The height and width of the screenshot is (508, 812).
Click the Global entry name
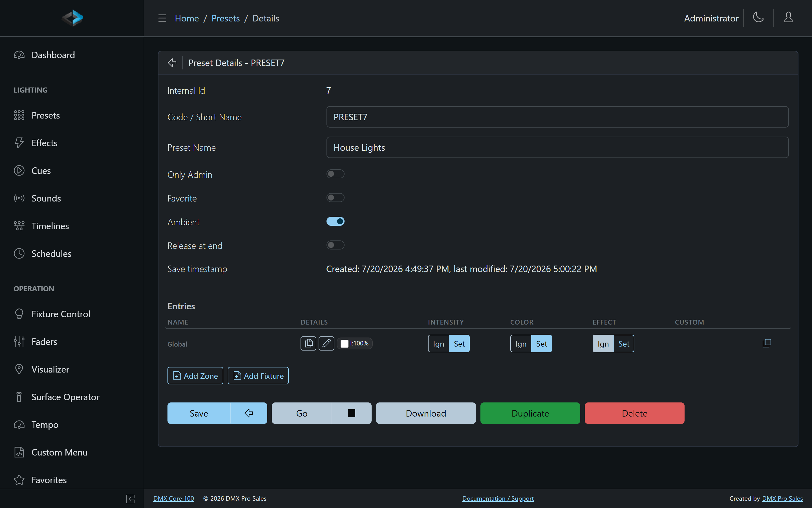177,344
